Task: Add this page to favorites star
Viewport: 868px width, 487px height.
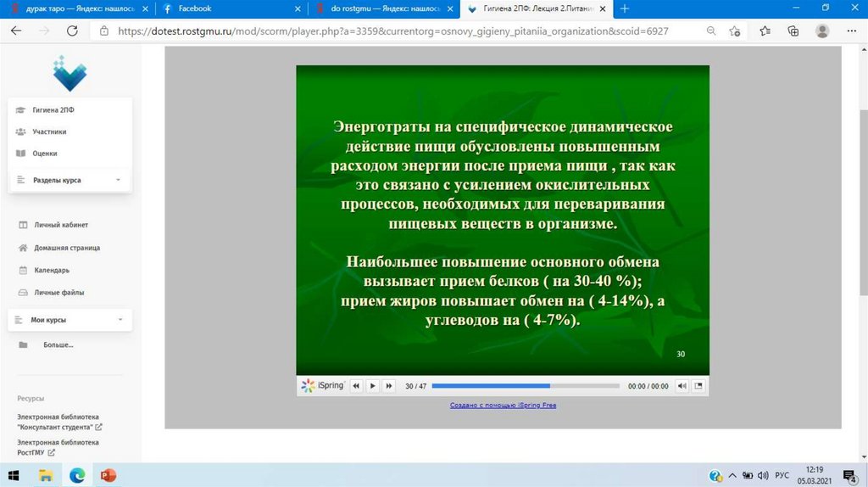Action: click(x=735, y=31)
